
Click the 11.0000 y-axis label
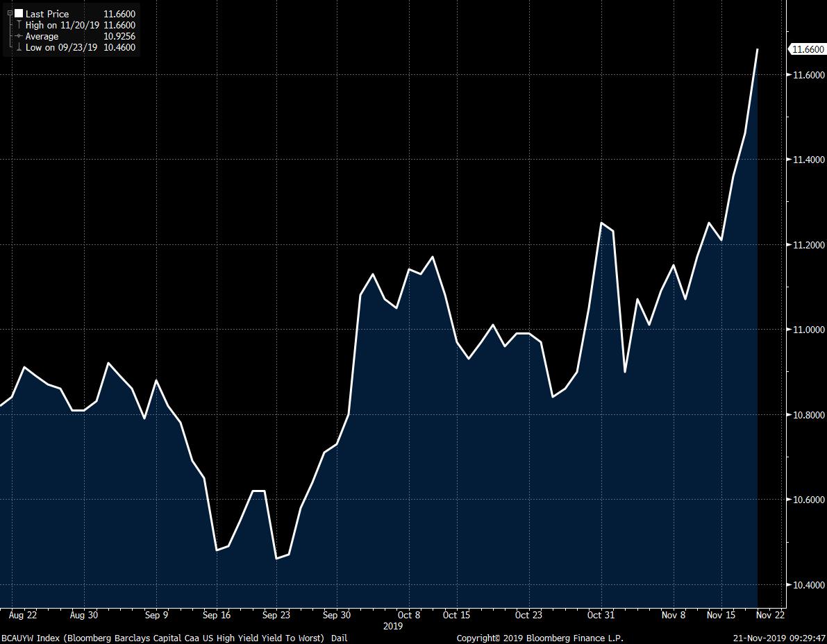click(x=808, y=330)
